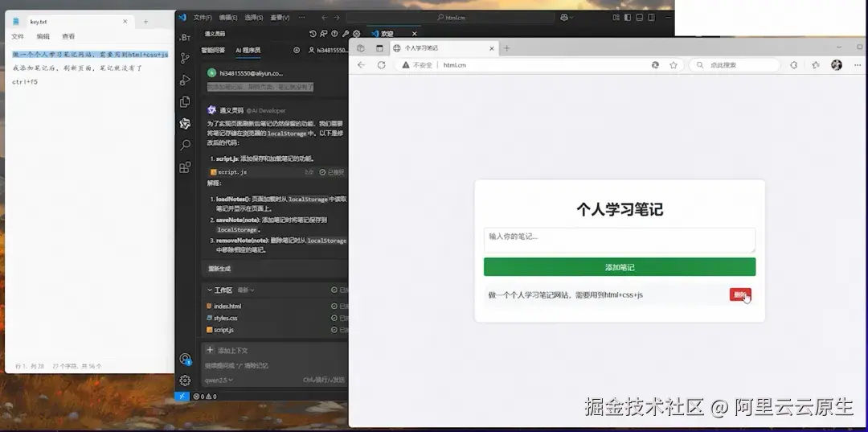Select the Tongyi Lingma icon in activity bar
This screenshot has width=868, height=432.
point(185,123)
